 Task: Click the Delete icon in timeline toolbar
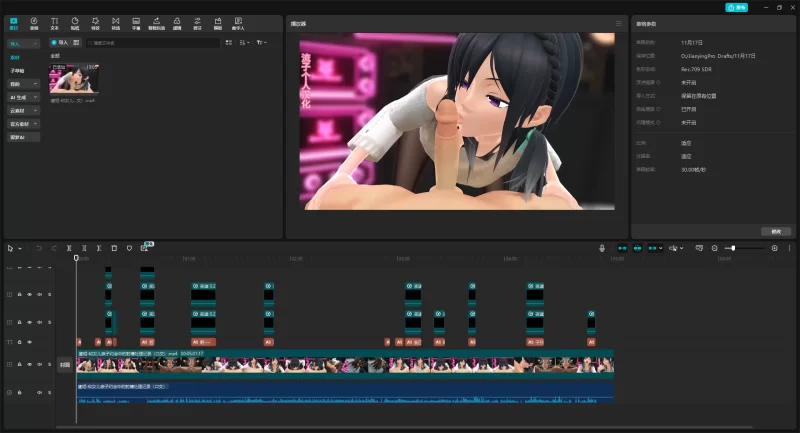click(x=114, y=247)
